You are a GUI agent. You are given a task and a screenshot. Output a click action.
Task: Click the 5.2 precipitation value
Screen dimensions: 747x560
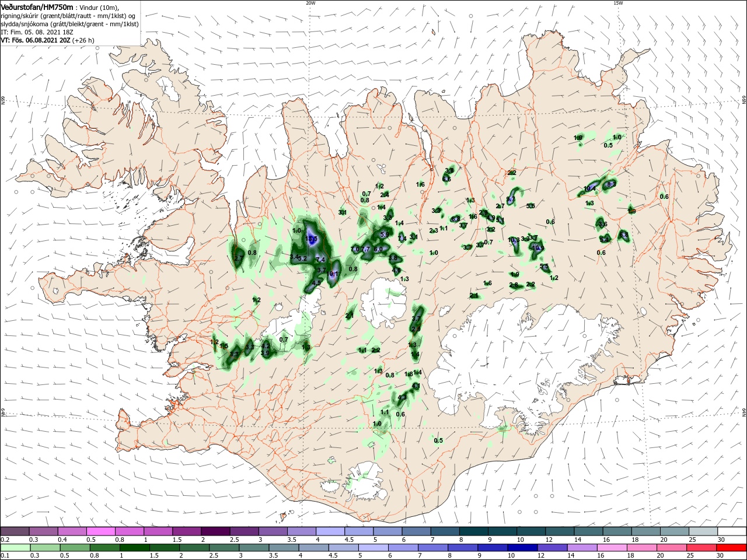click(302, 258)
